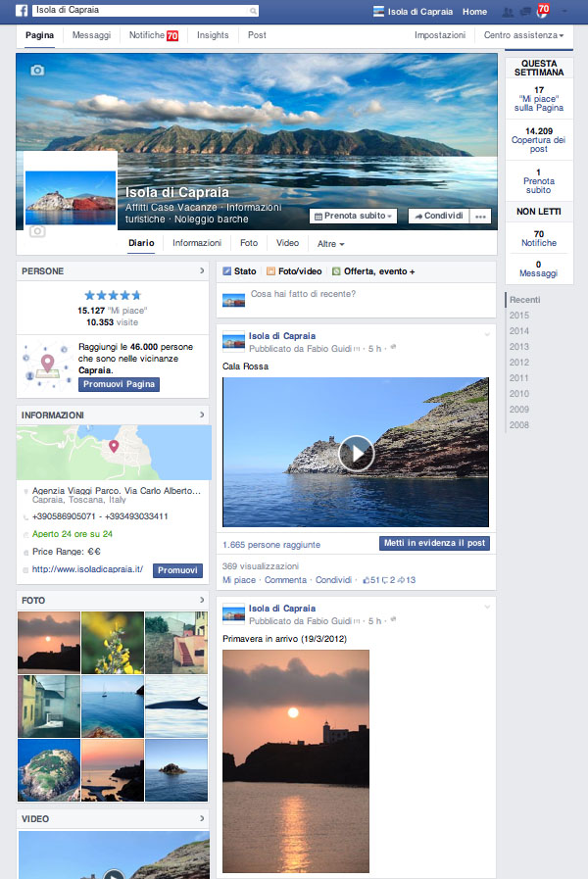Open Primavera in arrivo sunset photo

296,761
